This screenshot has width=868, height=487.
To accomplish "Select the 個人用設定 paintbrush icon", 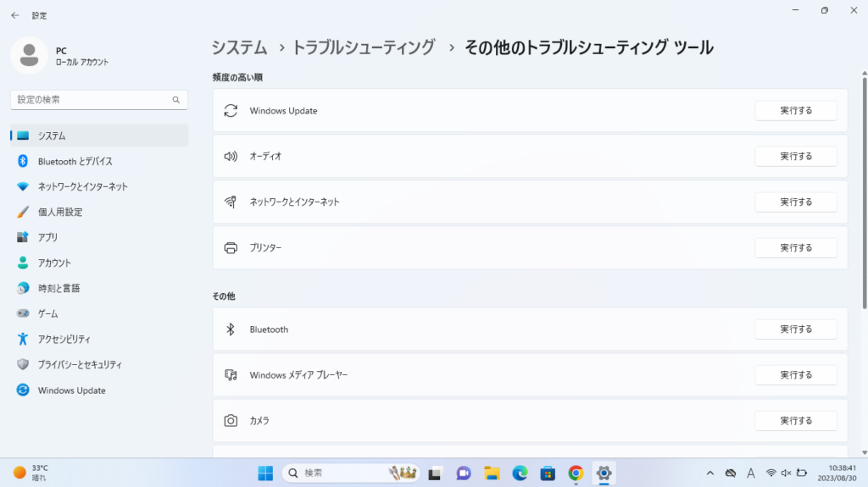I will pyautogui.click(x=23, y=212).
